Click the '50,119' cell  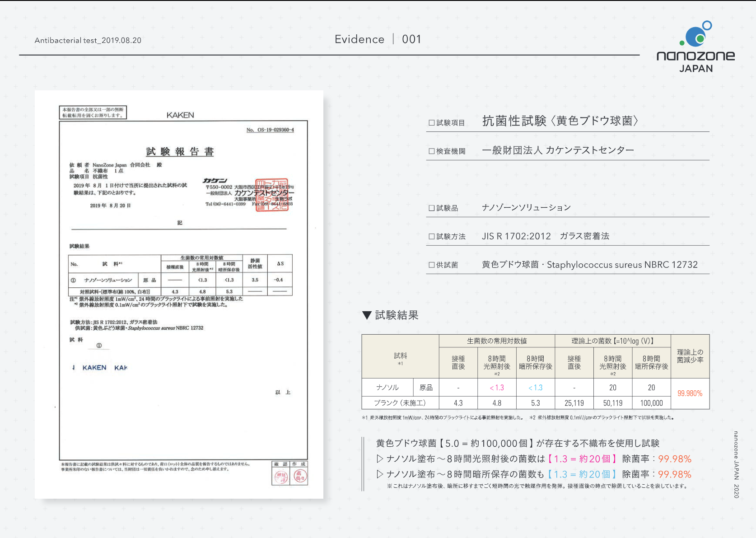point(613,403)
